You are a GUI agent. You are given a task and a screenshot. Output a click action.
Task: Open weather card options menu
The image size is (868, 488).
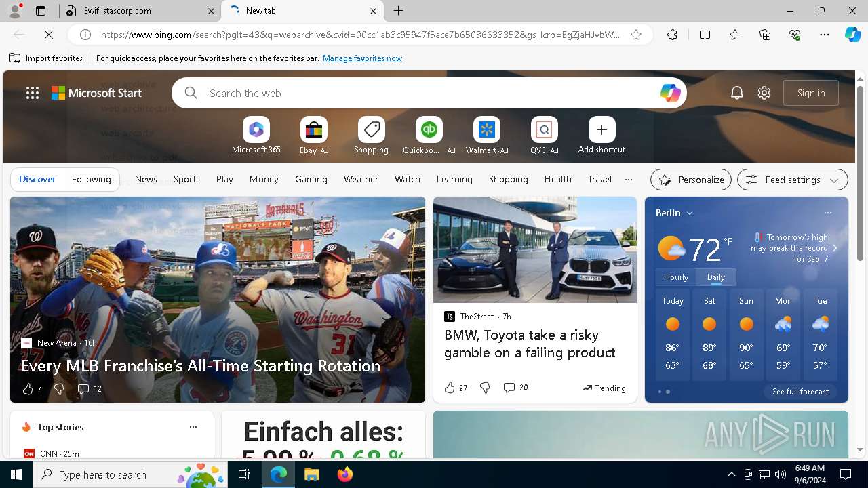(x=828, y=213)
